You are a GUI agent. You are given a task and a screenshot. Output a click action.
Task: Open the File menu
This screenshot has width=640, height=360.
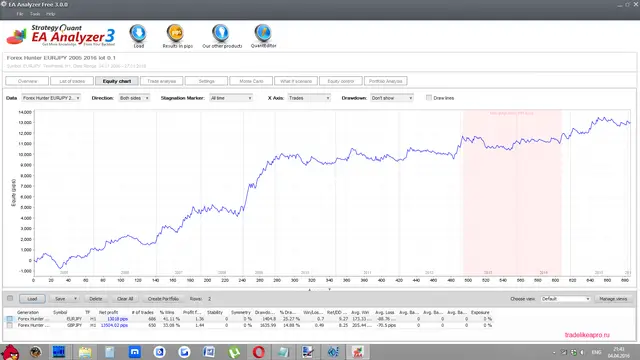coord(20,14)
